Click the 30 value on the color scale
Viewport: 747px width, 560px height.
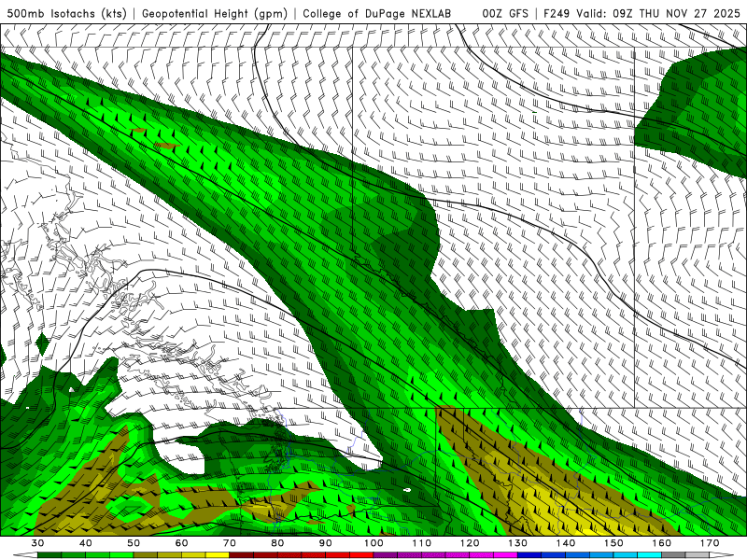[37, 543]
